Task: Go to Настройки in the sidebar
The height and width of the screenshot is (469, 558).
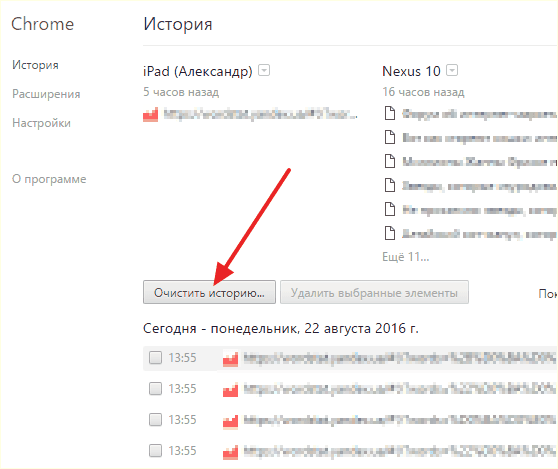Action: (41, 123)
